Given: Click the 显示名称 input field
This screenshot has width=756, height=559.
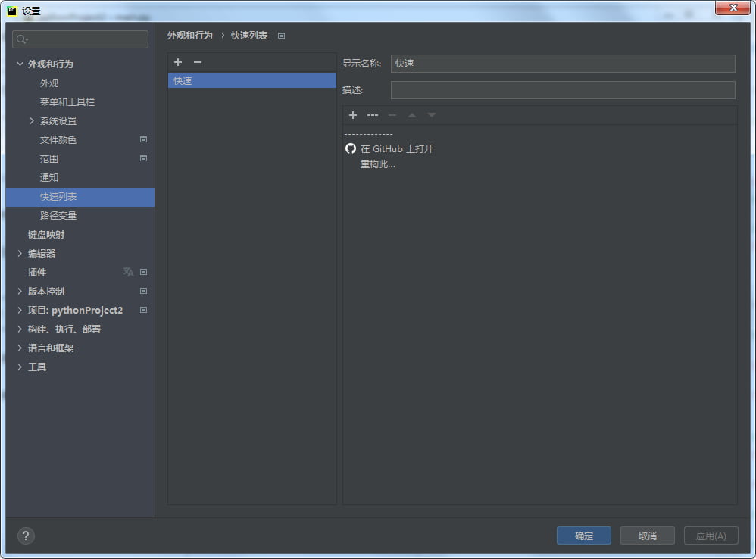Looking at the screenshot, I should pos(563,64).
